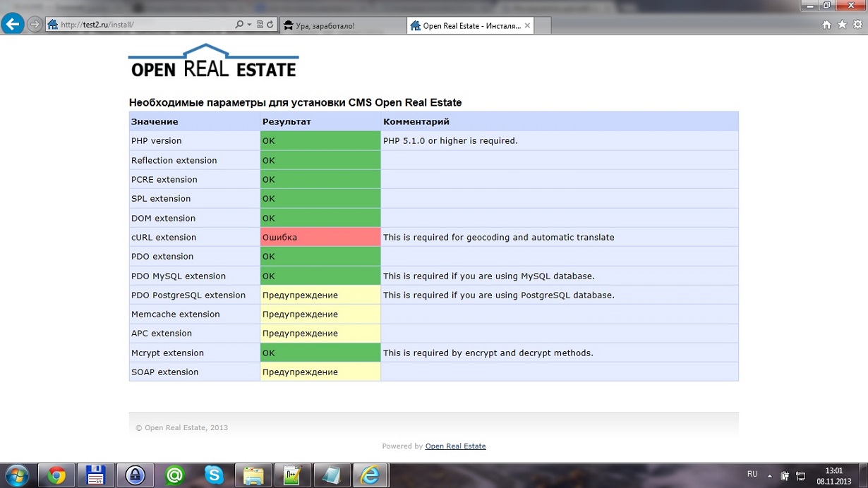Screen dimensions: 868x488
Task: Click the "© Open Real Estate, 2013" footer text
Action: click(x=182, y=427)
